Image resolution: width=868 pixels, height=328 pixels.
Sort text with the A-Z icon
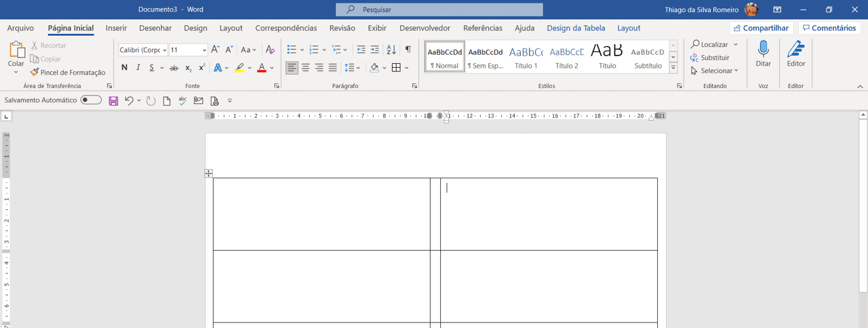coord(391,49)
